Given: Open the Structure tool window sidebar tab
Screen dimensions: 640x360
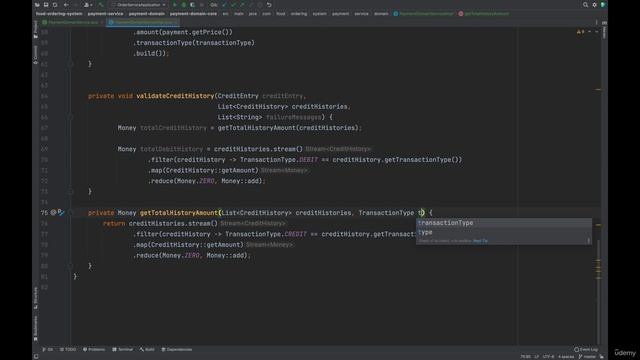Looking at the screenshot, I should 36,298.
